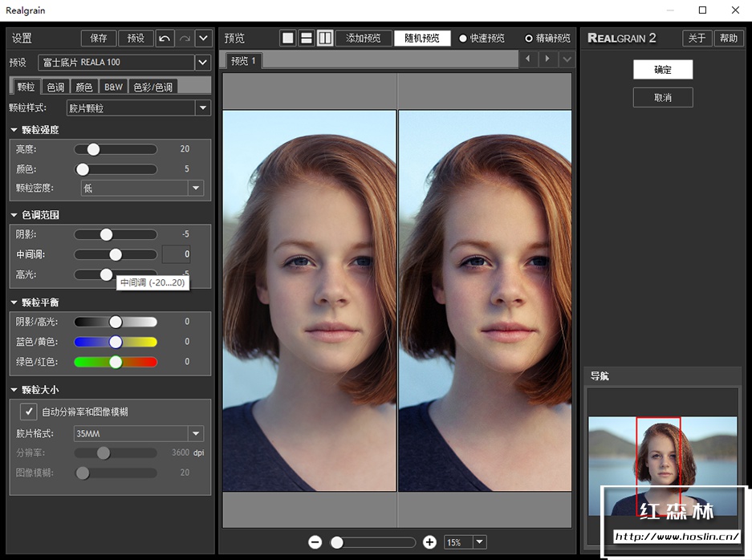
Task: Select the vertical split preview layout icon
Action: 324,39
